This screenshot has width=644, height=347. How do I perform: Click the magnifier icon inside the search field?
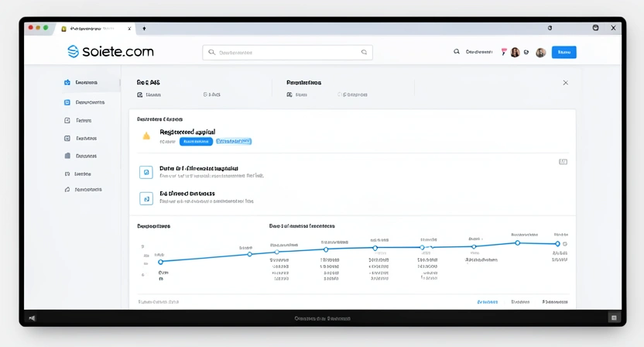pyautogui.click(x=212, y=52)
